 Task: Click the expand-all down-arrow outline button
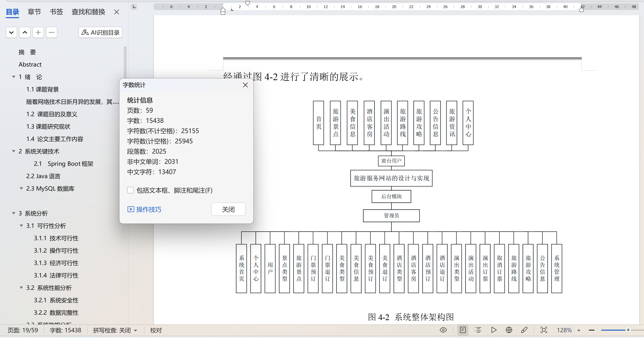[11, 32]
